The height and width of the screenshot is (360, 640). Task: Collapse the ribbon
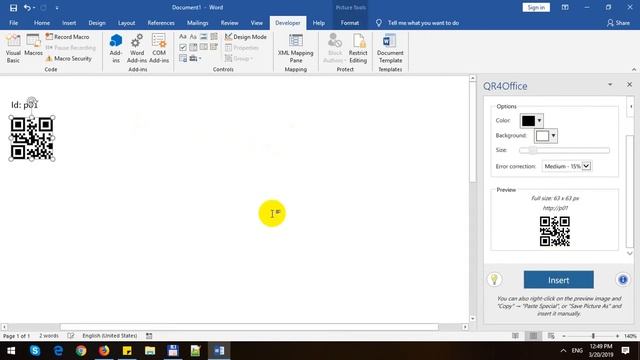click(x=634, y=69)
